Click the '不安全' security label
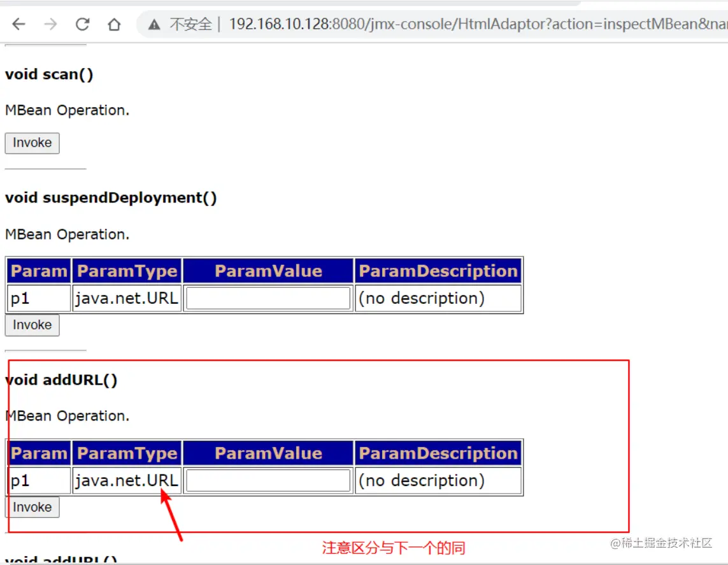The height and width of the screenshot is (565, 728). pos(191,24)
